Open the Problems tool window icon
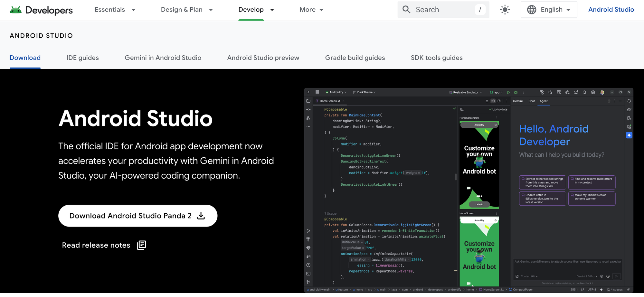 308,265
